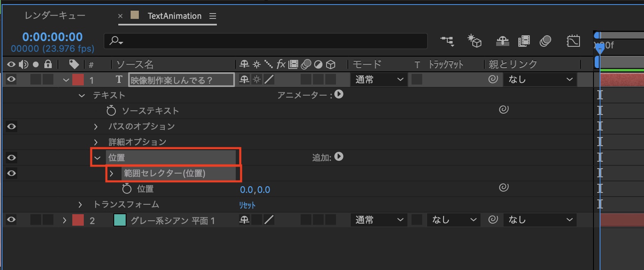Hide the グレー系シアン 平面 1 layer
Viewport: 644px width, 270px height.
click(11, 220)
